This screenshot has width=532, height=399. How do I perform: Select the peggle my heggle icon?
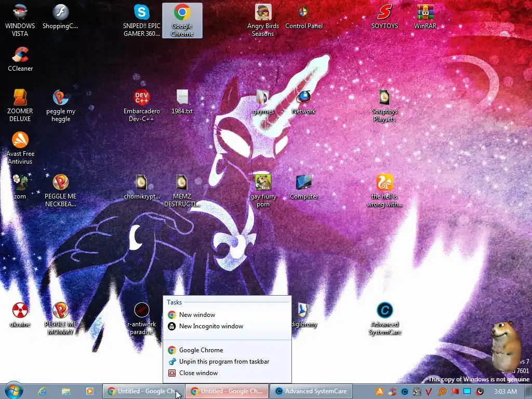coord(61,105)
